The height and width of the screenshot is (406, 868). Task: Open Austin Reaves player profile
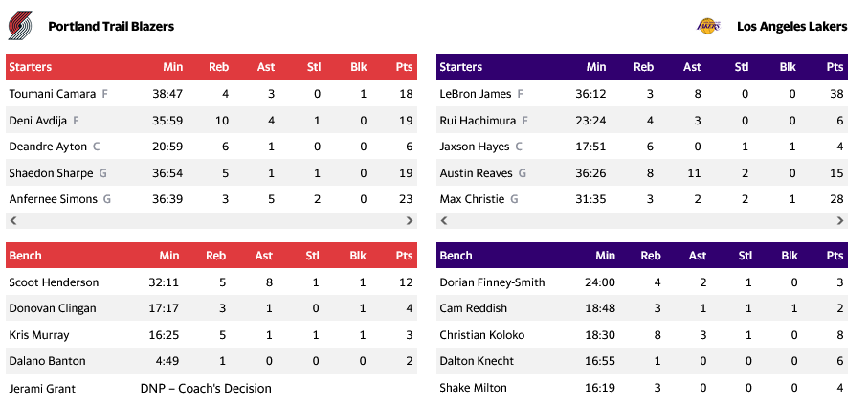(477, 173)
